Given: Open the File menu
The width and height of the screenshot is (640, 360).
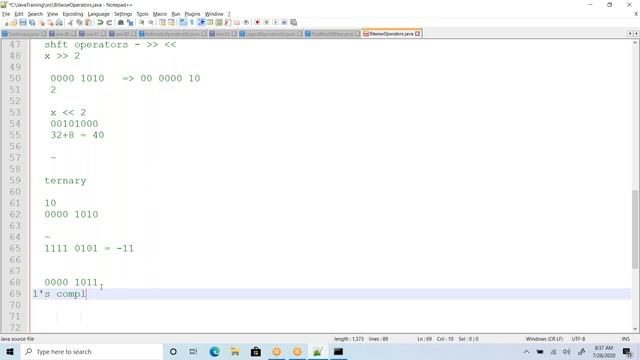Looking at the screenshot, I should coord(6,14).
